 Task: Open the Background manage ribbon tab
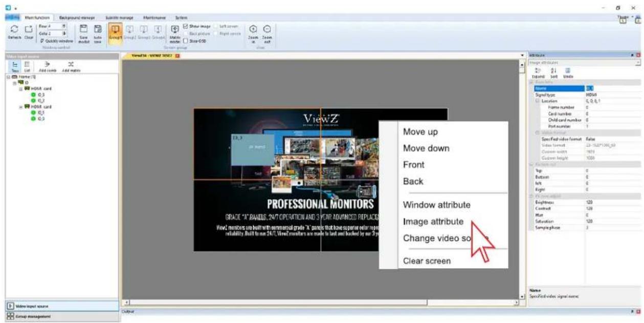pos(77,17)
